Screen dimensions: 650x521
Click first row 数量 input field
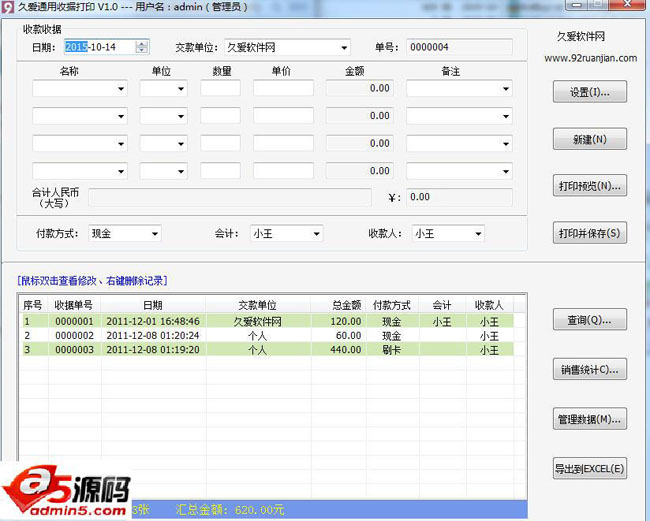point(220,88)
